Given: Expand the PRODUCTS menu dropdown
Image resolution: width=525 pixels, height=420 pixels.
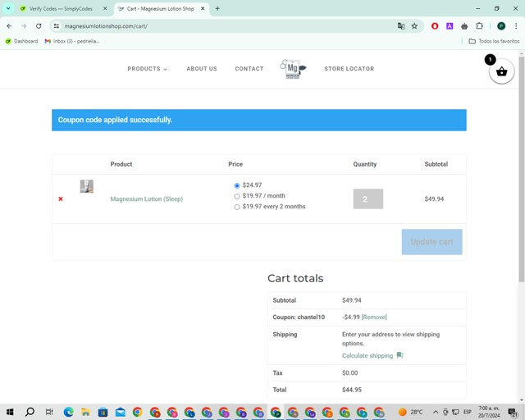Looking at the screenshot, I should point(147,69).
